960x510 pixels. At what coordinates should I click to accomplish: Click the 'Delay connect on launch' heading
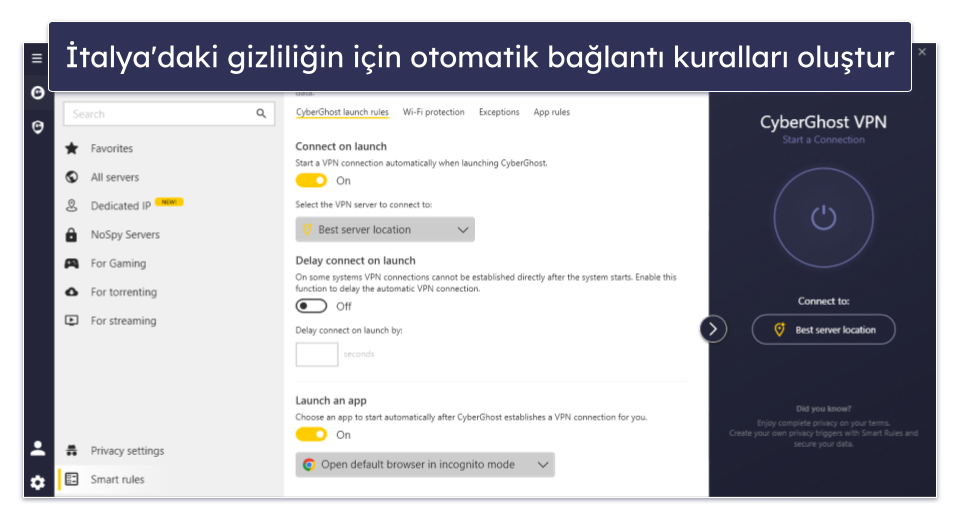(355, 261)
